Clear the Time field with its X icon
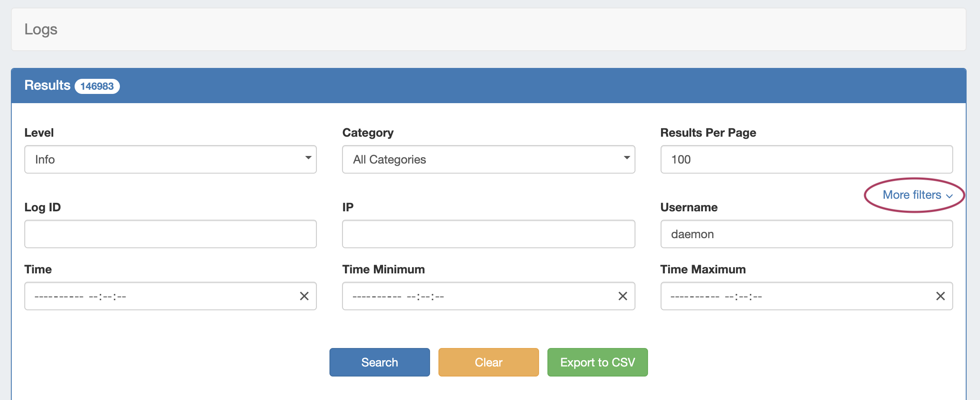The width and height of the screenshot is (980, 400). coord(304,296)
